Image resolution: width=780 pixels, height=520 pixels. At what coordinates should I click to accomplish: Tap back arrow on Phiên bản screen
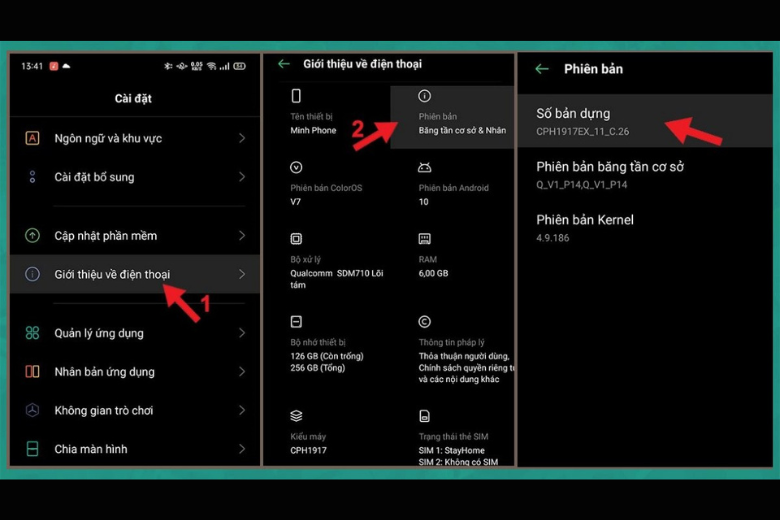542,69
